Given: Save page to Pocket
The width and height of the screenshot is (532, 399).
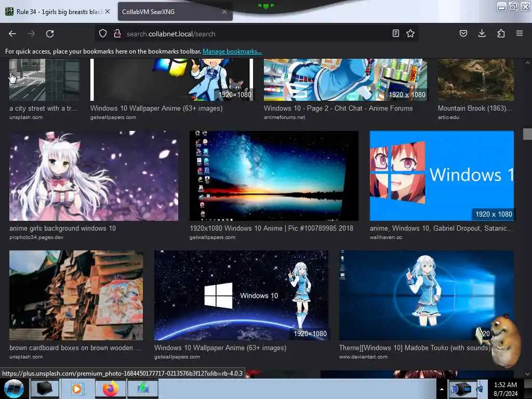Looking at the screenshot, I should [x=463, y=33].
